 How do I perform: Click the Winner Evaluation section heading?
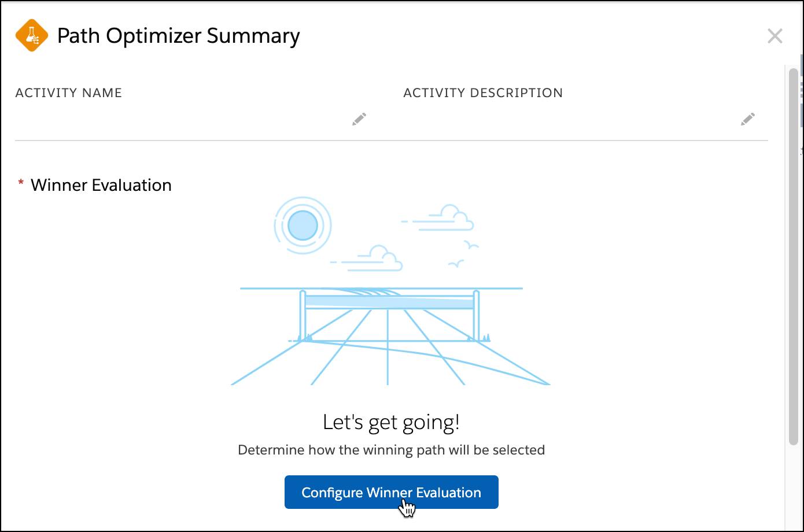[101, 185]
